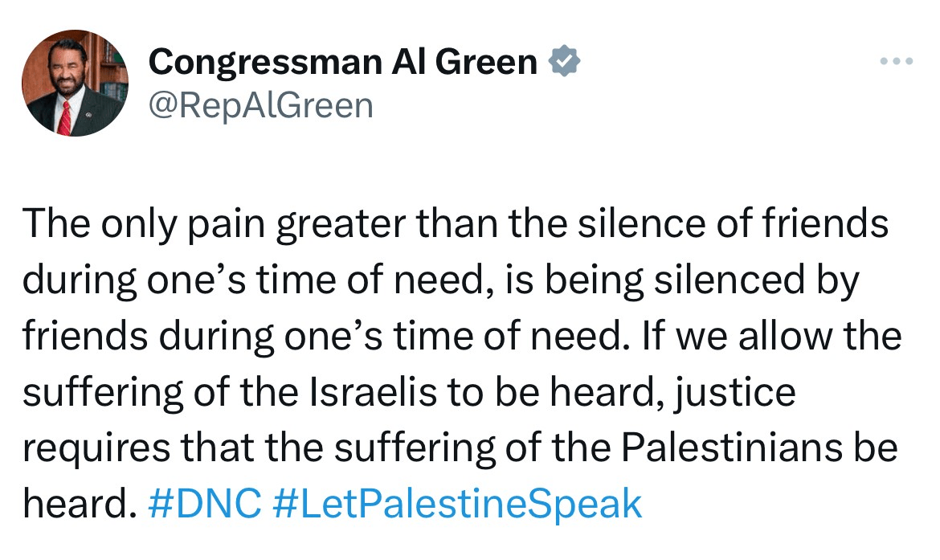The height and width of the screenshot is (560, 940).
Task: Click the blue verified badge icon
Action: 565,62
